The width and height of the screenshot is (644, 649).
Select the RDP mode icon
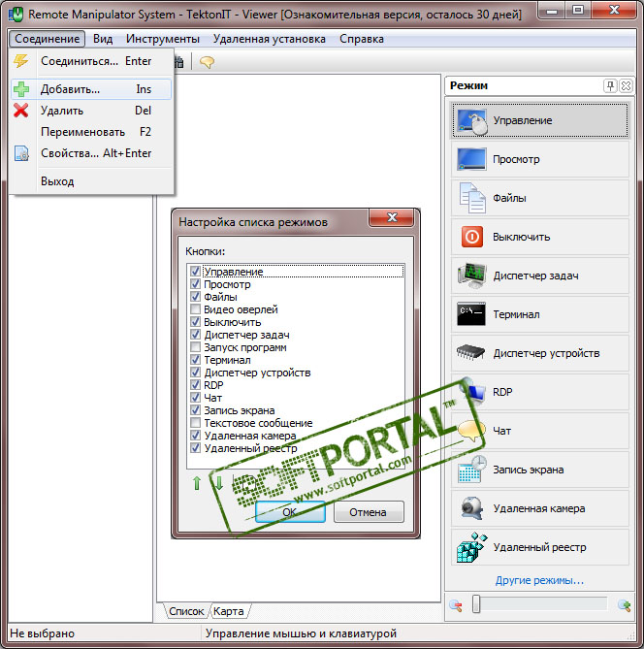pos(472,390)
